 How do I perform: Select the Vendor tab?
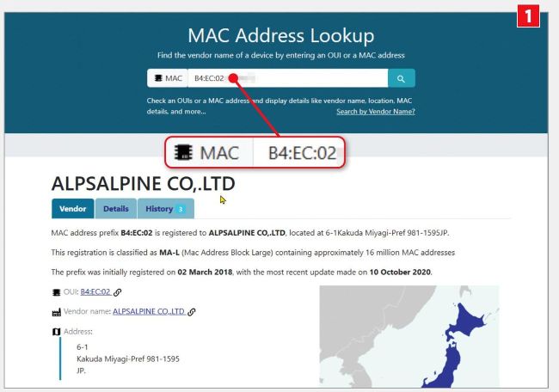point(73,209)
